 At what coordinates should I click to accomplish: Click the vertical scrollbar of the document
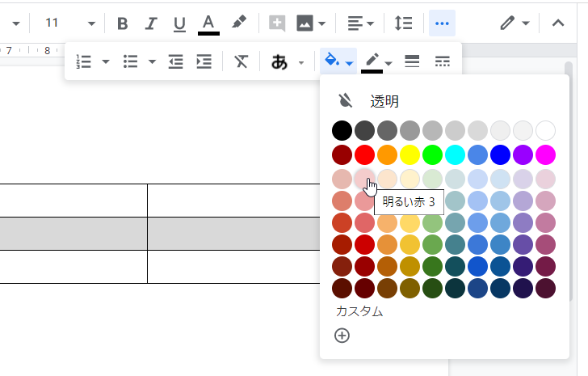[569, 180]
